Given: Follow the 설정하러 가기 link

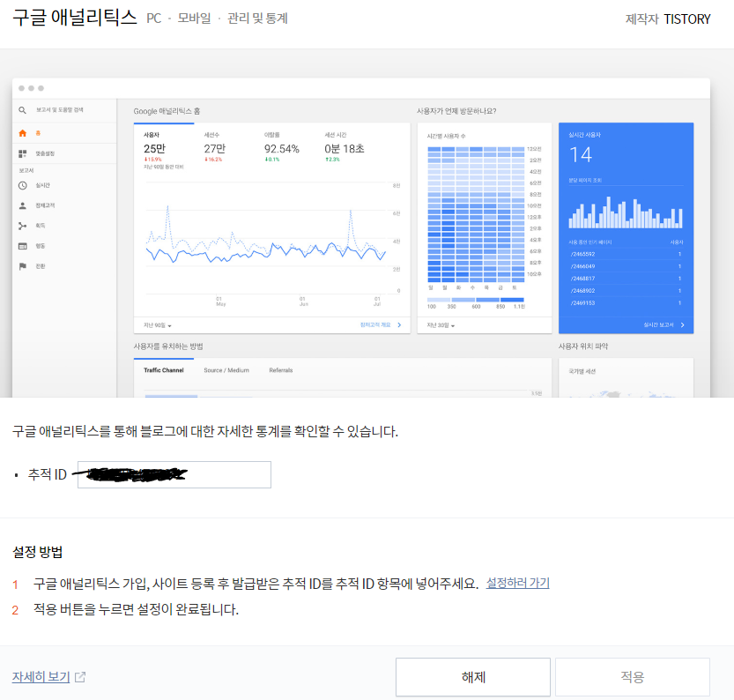Looking at the screenshot, I should (x=518, y=583).
